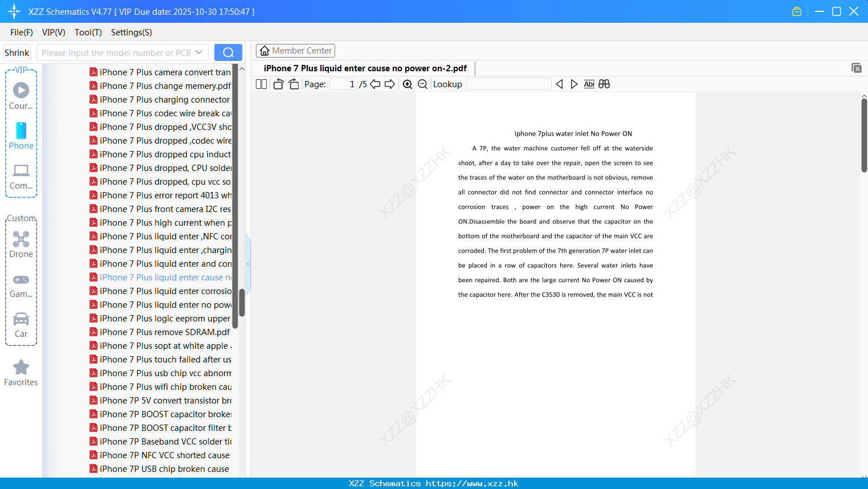
Task: Open iPhone 7 Plus usb chip vcc file
Action: [160, 373]
